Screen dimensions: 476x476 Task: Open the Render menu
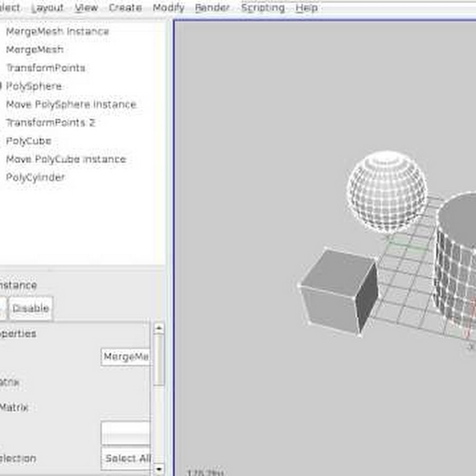coord(213,8)
